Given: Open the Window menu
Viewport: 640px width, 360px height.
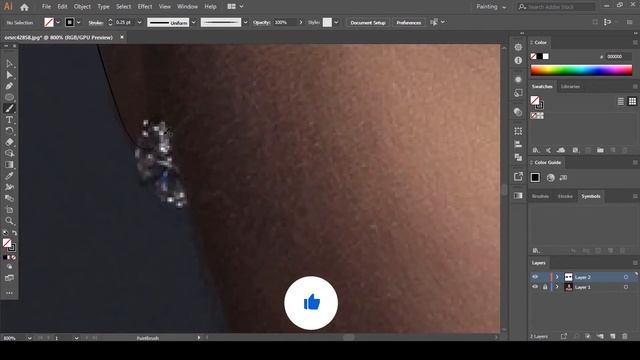Looking at the screenshot, I should (187, 7).
